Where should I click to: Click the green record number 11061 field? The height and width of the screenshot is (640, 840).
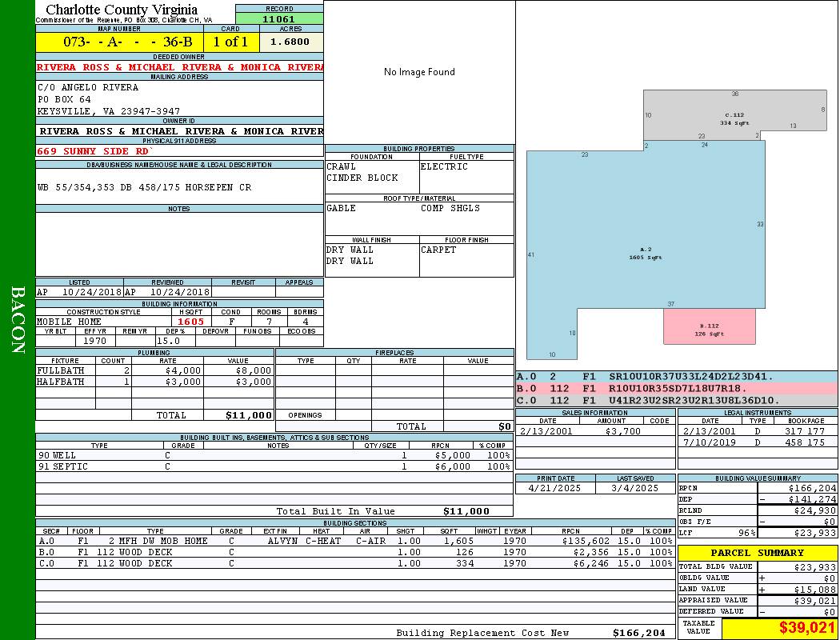click(279, 18)
